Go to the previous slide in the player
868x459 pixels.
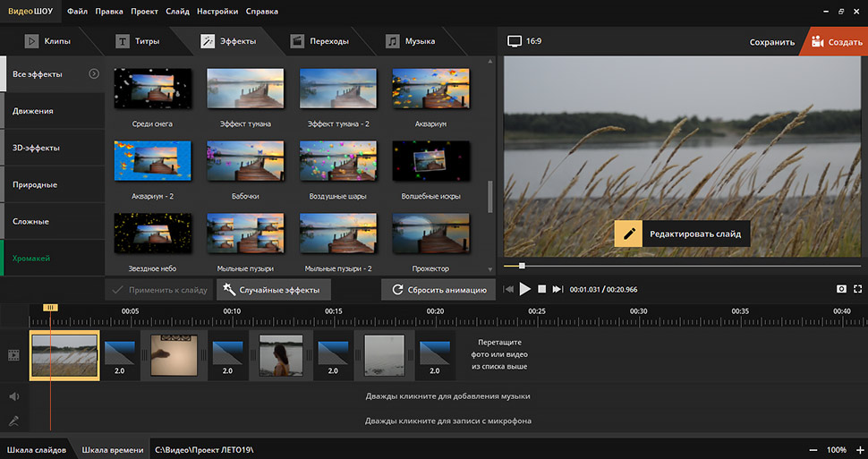[508, 289]
